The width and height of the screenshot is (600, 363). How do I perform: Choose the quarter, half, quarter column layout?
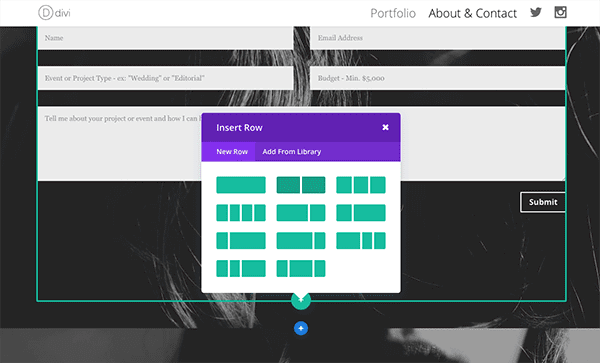(x=301, y=269)
